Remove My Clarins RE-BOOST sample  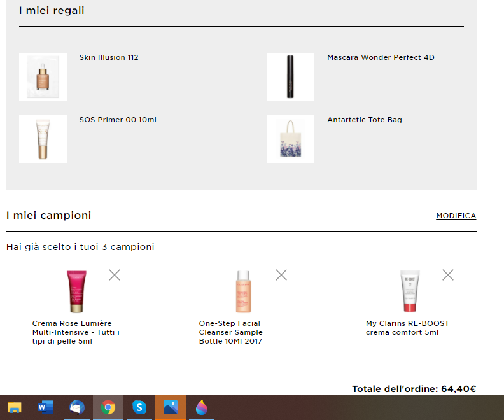tap(448, 275)
